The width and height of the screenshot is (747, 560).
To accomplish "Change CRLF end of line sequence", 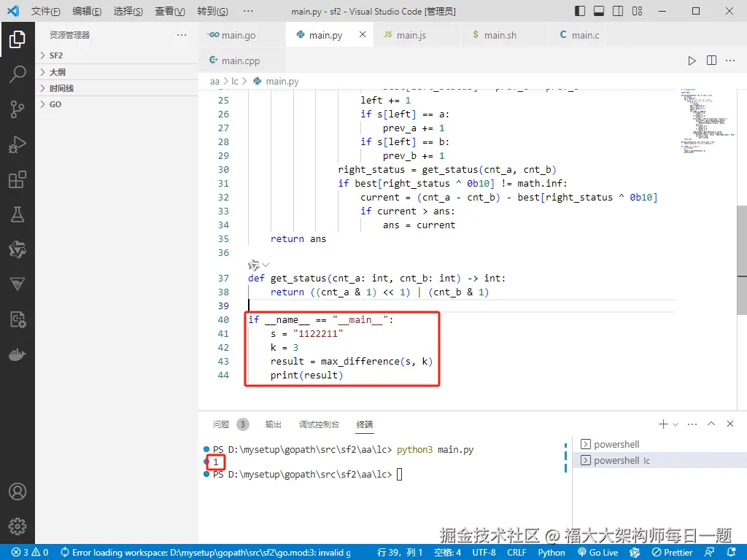I will point(516,553).
